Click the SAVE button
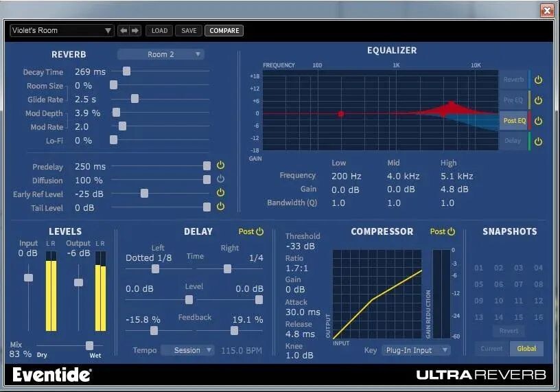 (x=189, y=31)
